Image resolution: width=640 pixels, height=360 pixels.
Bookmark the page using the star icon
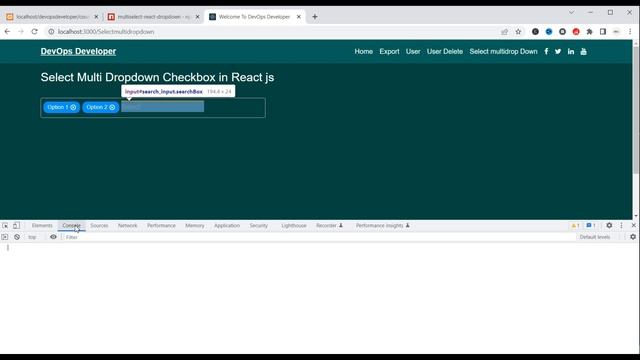tap(518, 31)
